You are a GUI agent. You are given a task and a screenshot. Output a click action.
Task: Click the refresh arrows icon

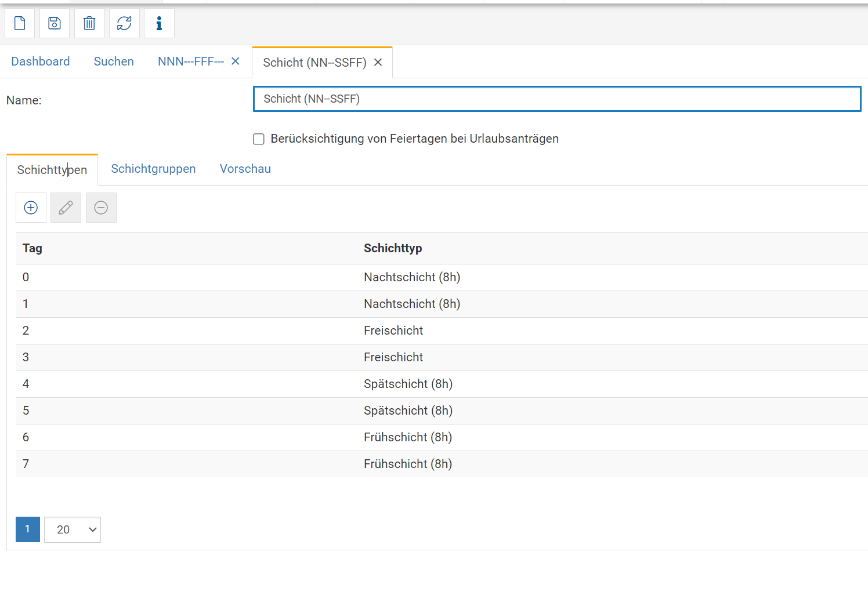tap(124, 23)
